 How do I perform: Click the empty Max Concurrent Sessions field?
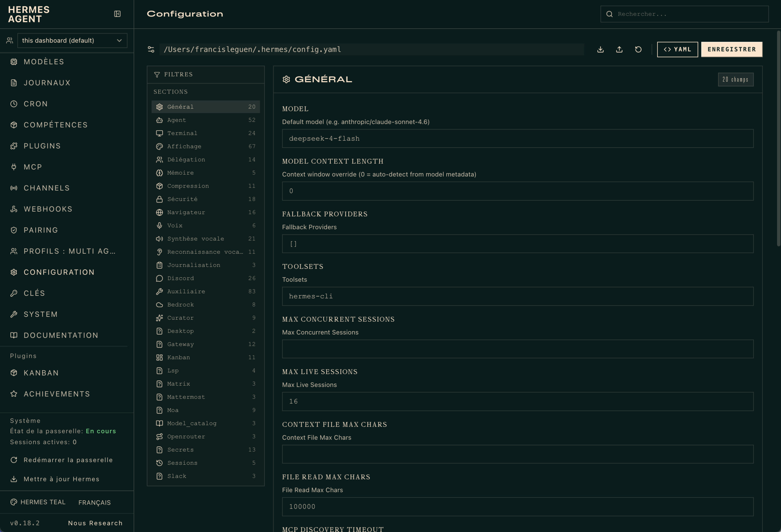click(x=517, y=349)
